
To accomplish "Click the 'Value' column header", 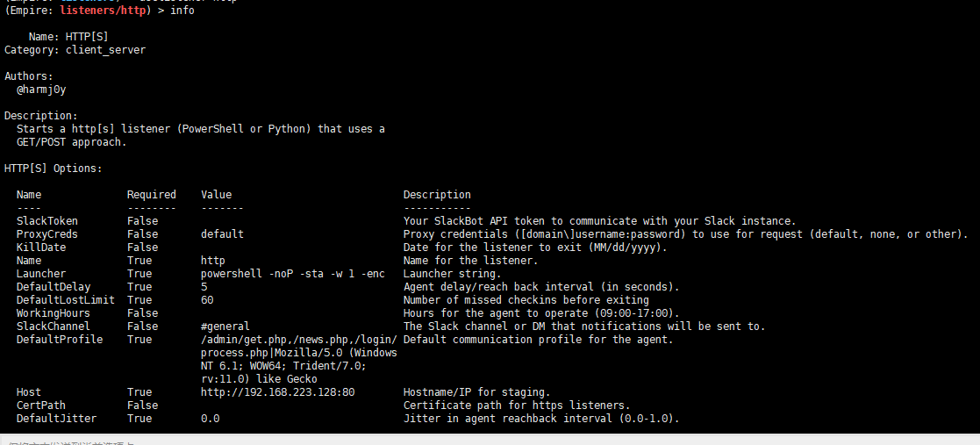I will click(x=216, y=195).
